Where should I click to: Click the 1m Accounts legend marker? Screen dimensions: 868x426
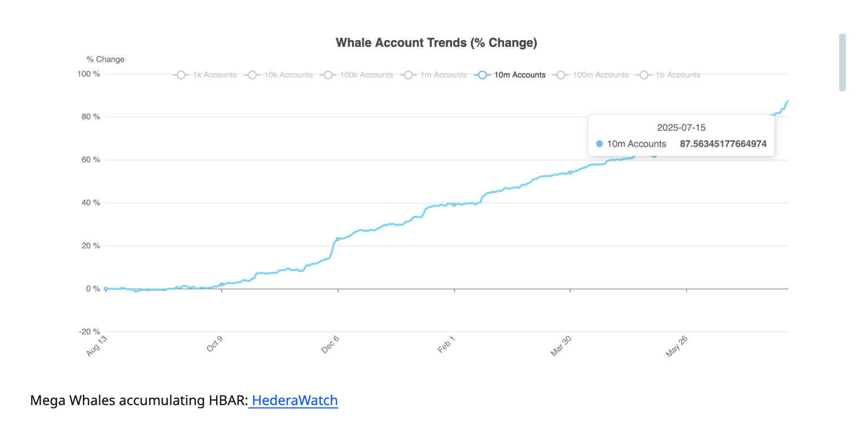click(408, 75)
